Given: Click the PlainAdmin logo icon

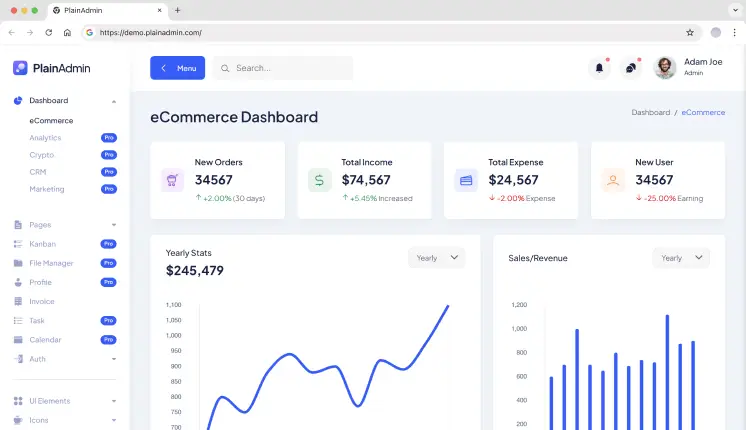Looking at the screenshot, I should (x=20, y=68).
